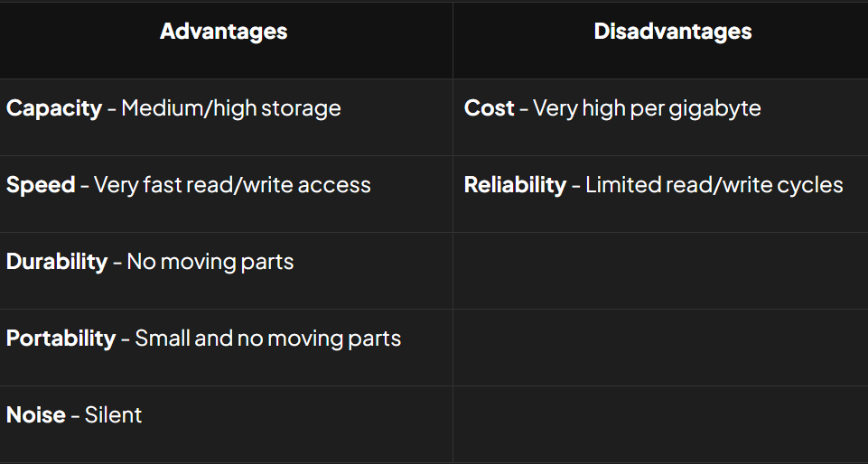
Task: Click Very fast read/write access text
Action: 232,185
